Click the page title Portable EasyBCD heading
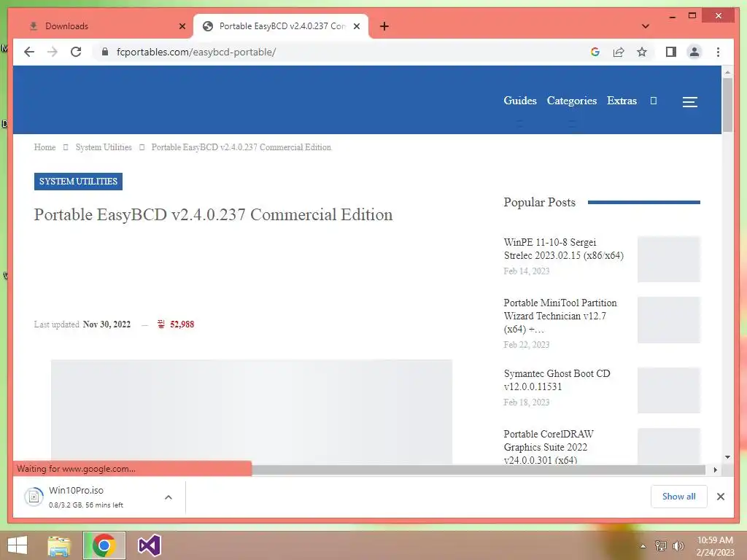 214,215
